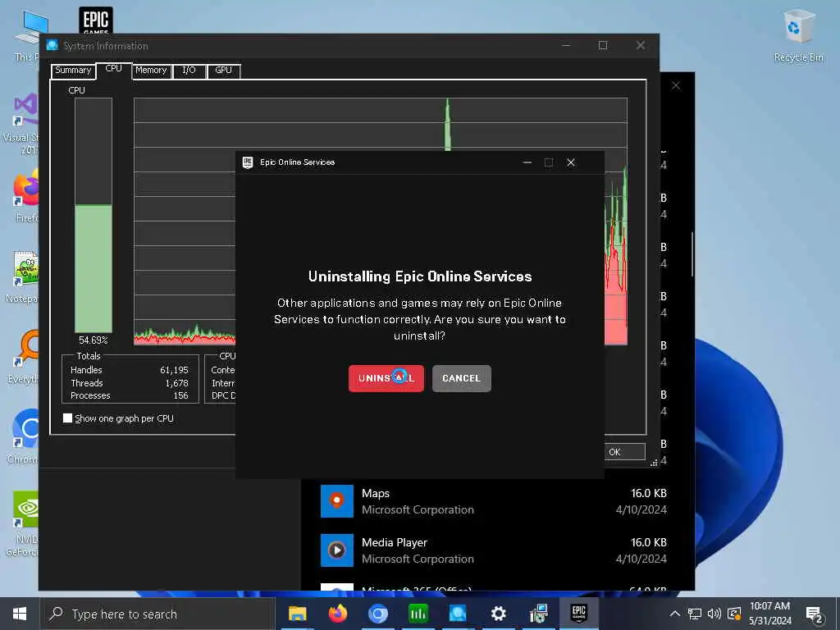Switch to Epic Games taskbar item
The height and width of the screenshot is (630, 840).
click(578, 614)
